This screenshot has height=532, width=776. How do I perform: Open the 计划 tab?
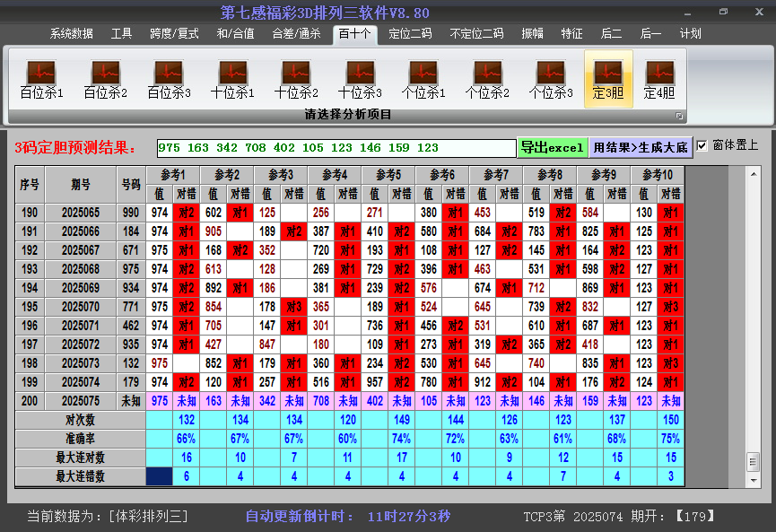click(x=691, y=34)
